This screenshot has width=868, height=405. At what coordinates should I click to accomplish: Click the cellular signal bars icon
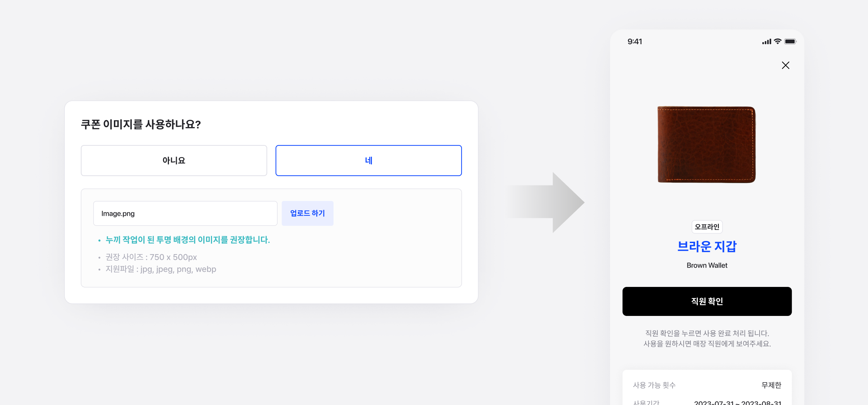pos(766,42)
